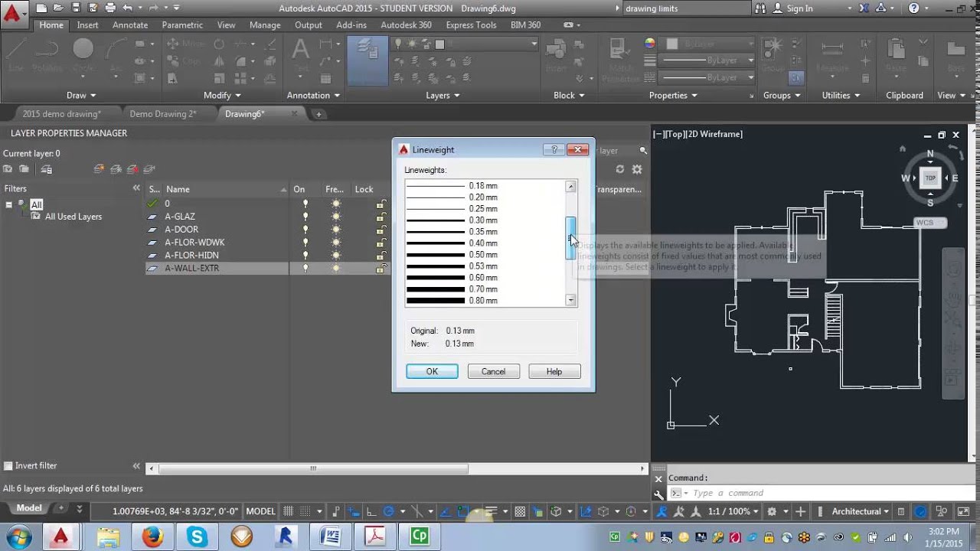The height and width of the screenshot is (551, 980).
Task: Click New Layer VP Frozen icon
Action: tap(116, 169)
